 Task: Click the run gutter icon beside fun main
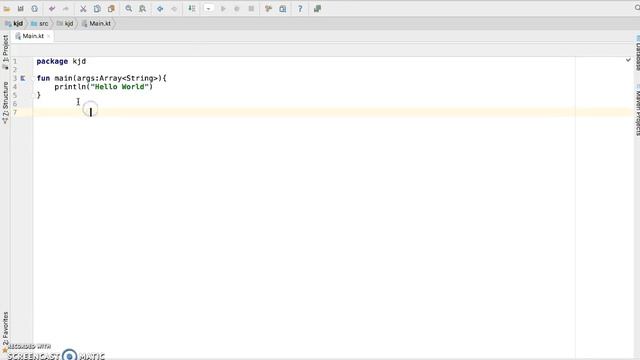pyautogui.click(x=23, y=78)
